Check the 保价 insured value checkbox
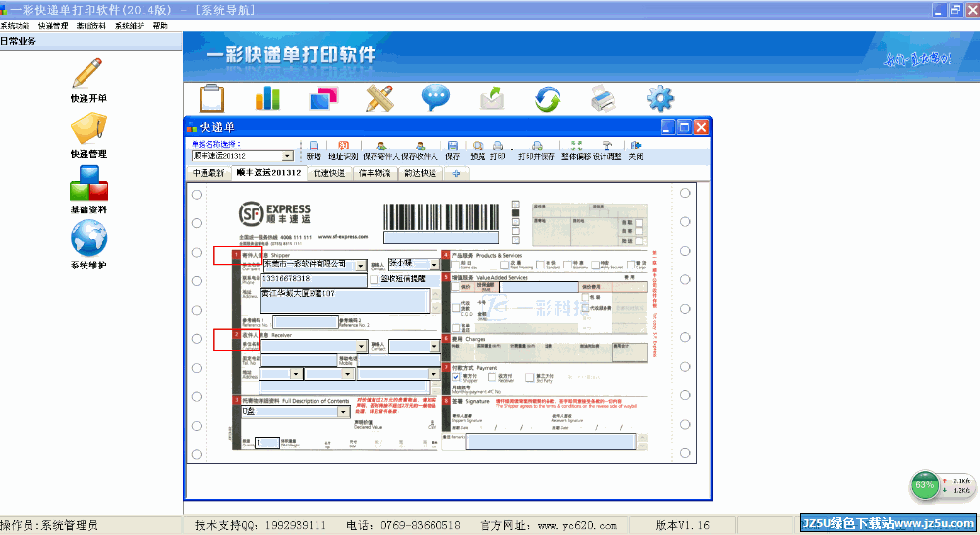The width and height of the screenshot is (980, 535). (x=456, y=287)
